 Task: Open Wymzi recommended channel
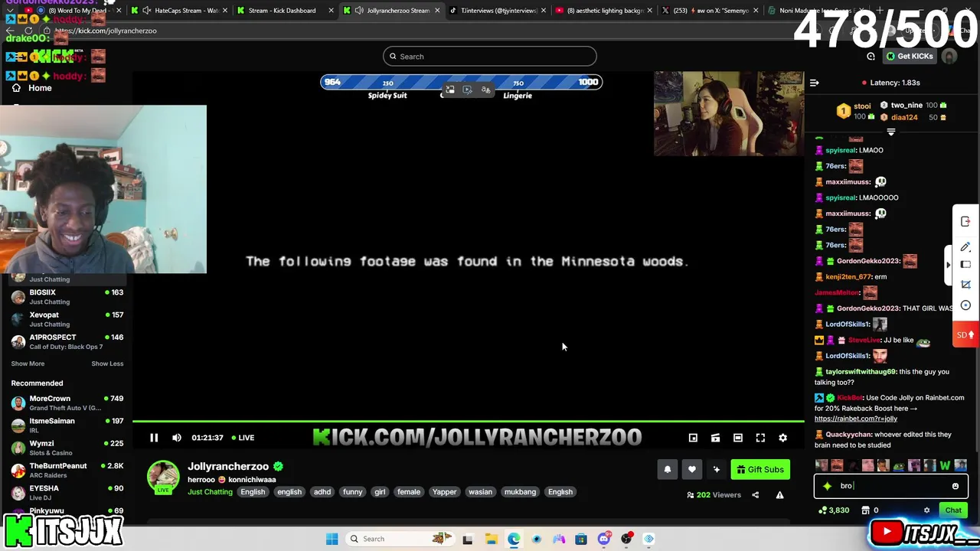pos(67,448)
